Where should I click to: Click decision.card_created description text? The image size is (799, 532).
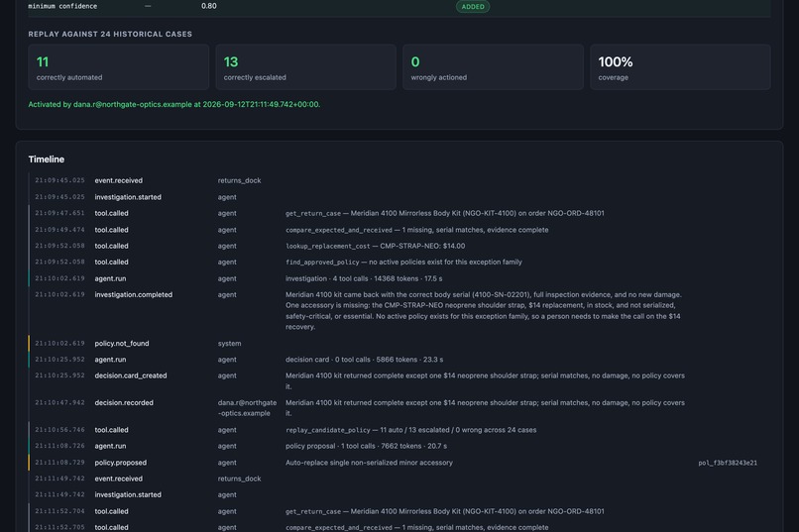[x=485, y=380]
